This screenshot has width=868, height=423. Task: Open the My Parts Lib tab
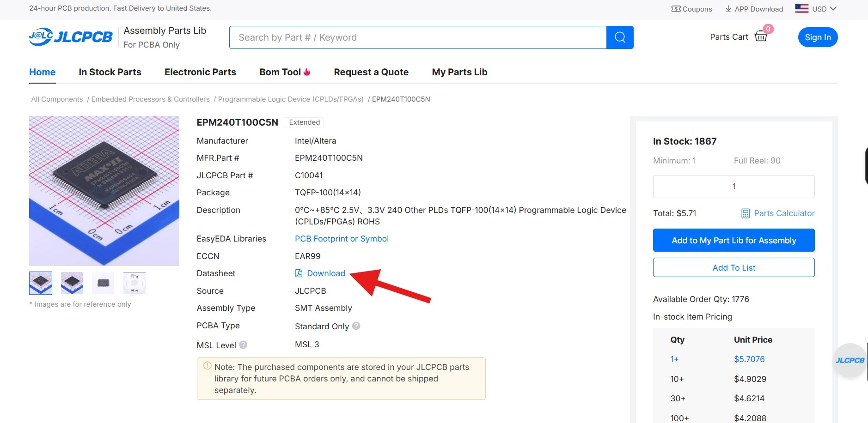(x=459, y=72)
